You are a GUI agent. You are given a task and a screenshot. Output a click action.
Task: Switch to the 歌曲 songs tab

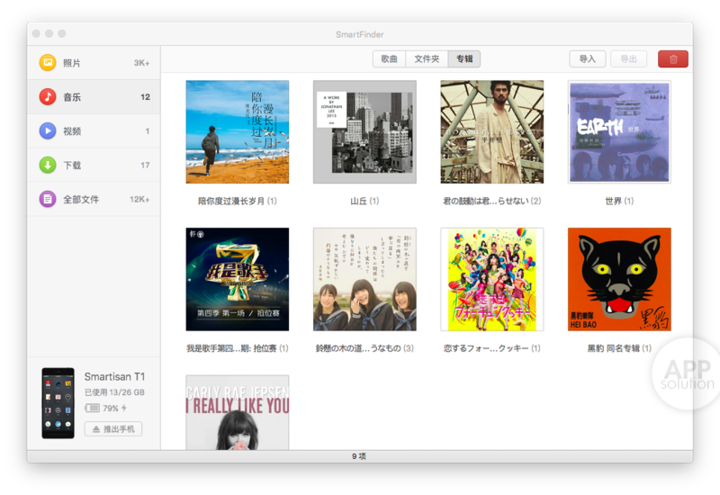pos(390,59)
